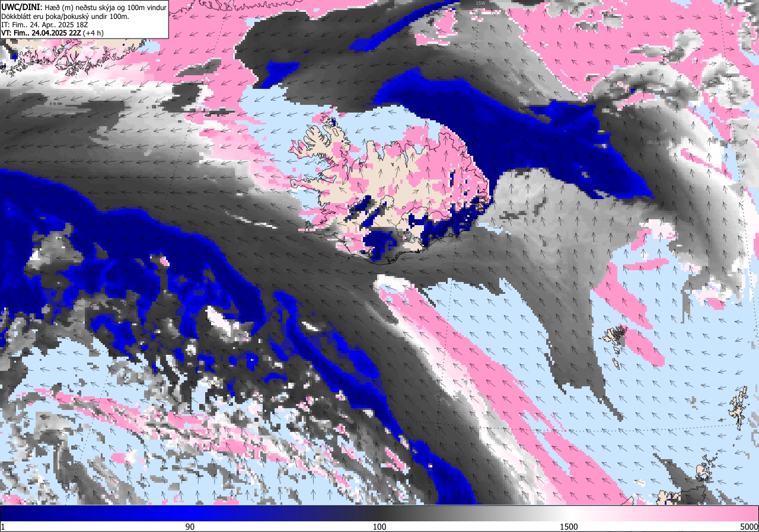Image resolution: width=759 pixels, height=532 pixels.
Task: Click the 'VT: Fim.. 24.04.2025 22Z (+4 h)' line
Action: pyautogui.click(x=53, y=33)
